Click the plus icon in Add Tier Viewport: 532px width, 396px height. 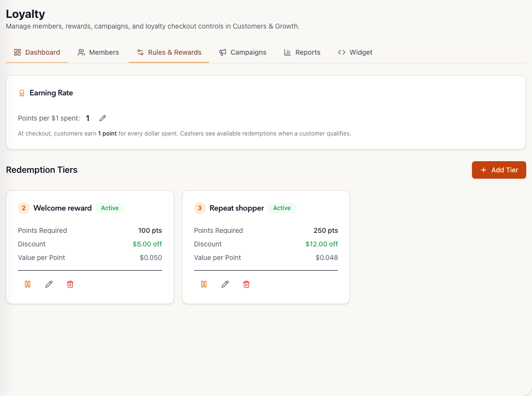coord(484,170)
